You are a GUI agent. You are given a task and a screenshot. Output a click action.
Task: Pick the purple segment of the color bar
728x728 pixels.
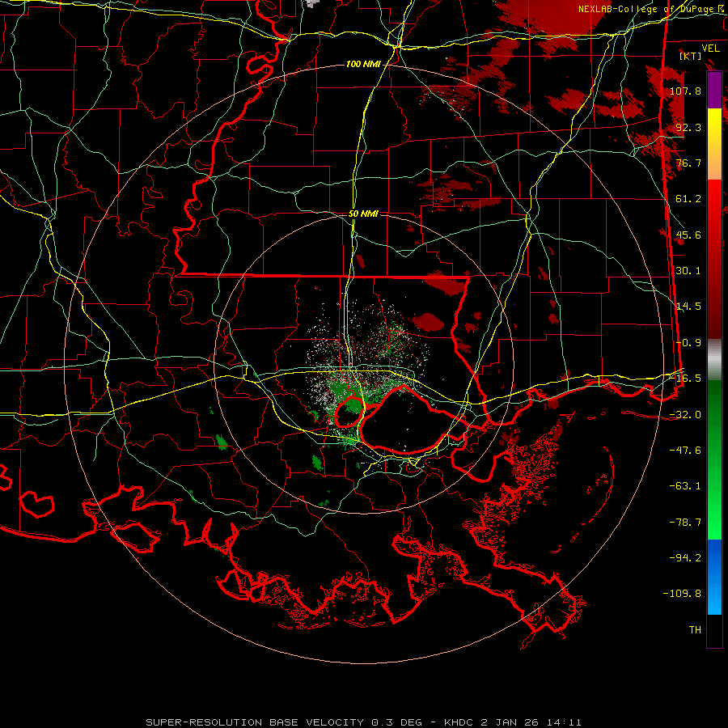pyautogui.click(x=714, y=90)
